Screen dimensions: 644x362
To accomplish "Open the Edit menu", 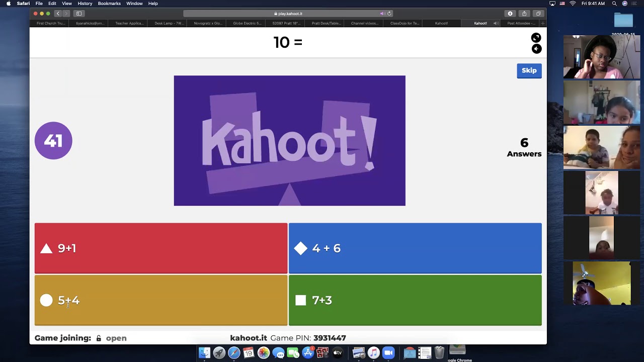I will point(52,4).
